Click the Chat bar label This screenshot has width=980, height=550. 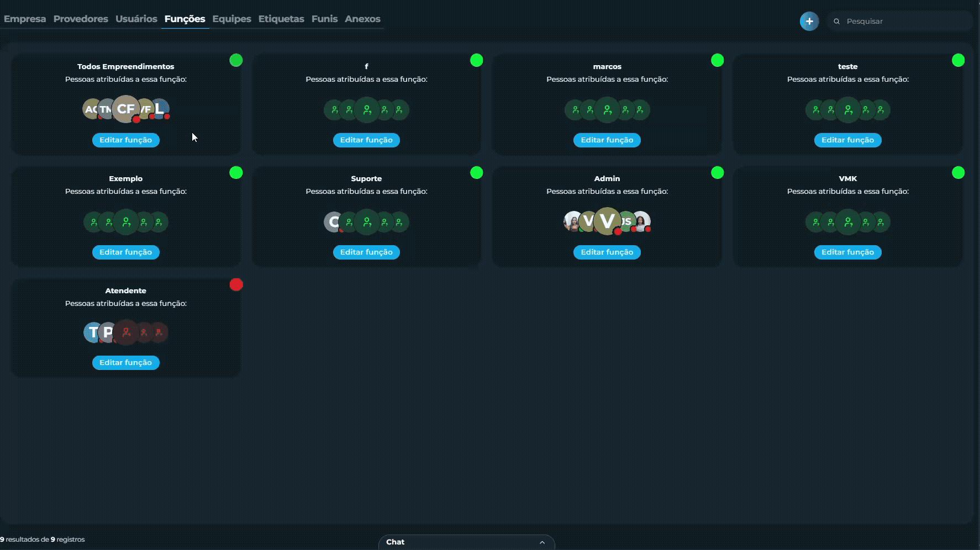(395, 542)
